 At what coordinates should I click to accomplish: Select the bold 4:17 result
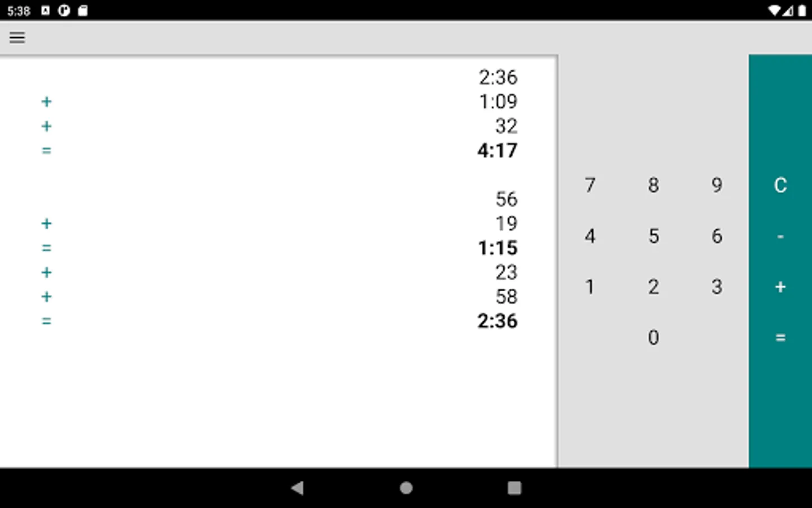point(497,151)
